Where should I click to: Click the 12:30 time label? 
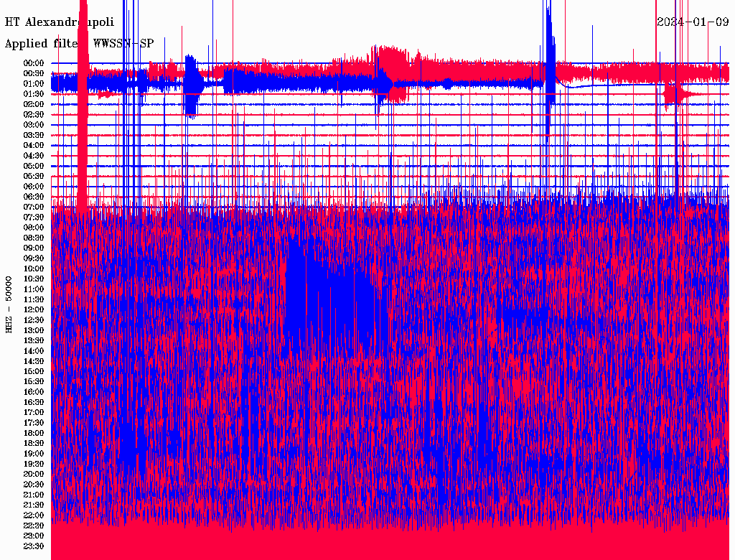click(x=34, y=320)
